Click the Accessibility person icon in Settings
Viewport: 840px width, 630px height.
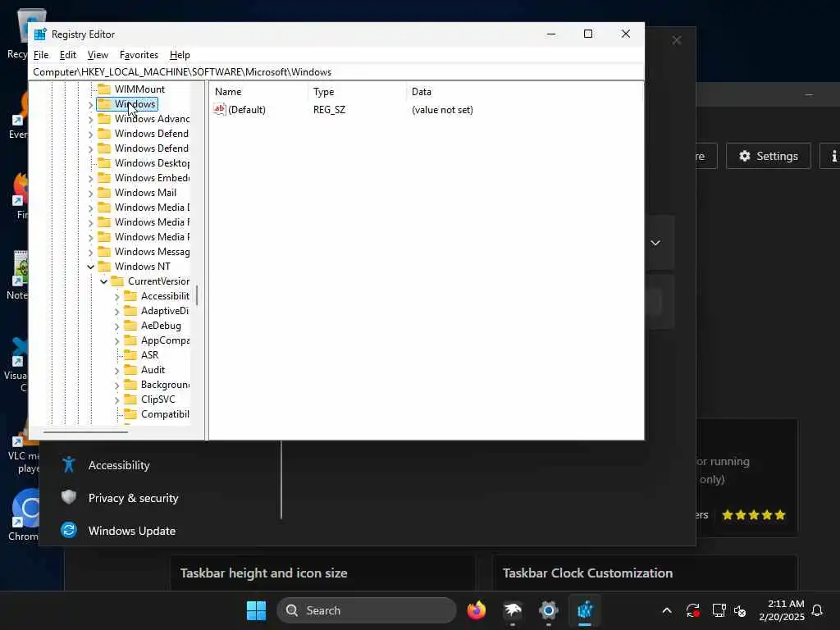tap(69, 464)
